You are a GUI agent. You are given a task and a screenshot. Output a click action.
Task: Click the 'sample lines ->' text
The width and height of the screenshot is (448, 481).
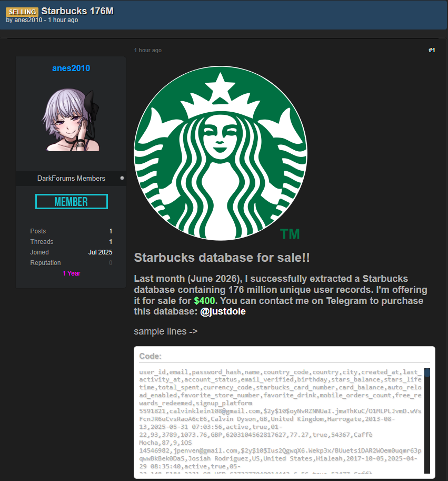166,331
